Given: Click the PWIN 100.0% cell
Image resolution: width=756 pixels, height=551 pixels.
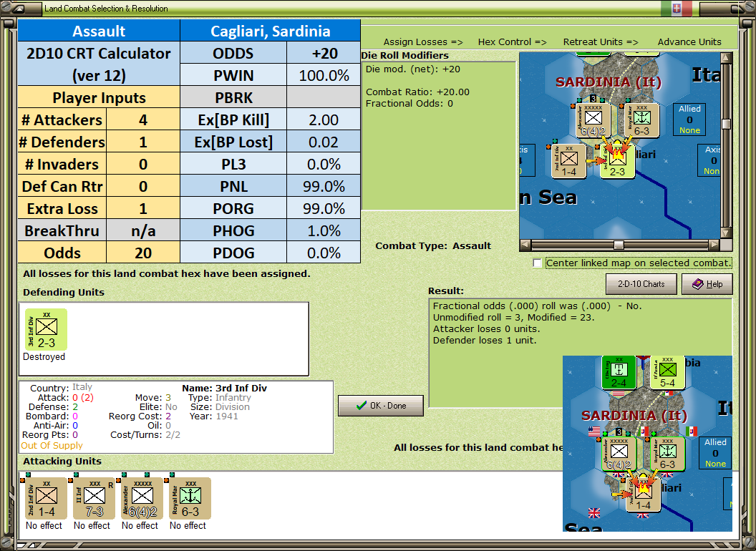Looking at the screenshot, I should (324, 76).
